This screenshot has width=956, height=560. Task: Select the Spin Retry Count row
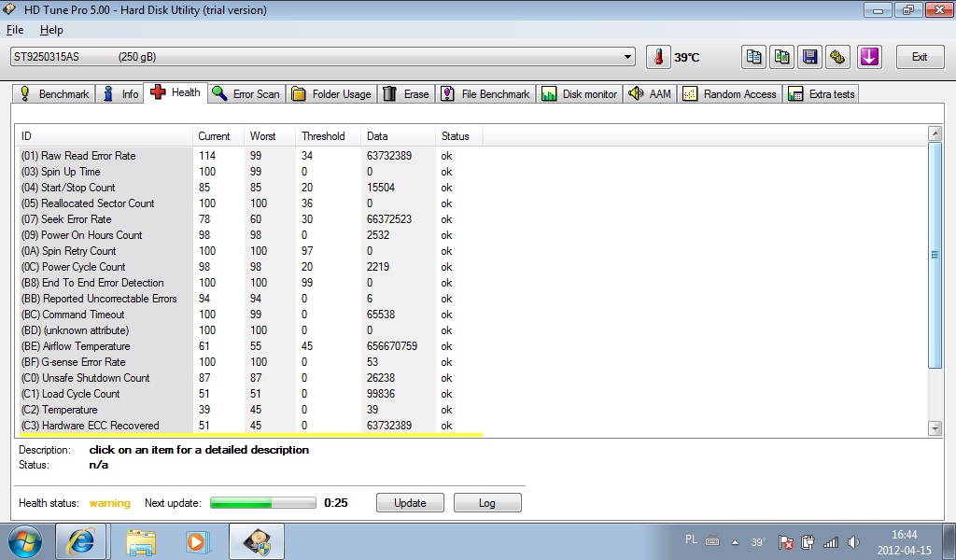click(250, 251)
